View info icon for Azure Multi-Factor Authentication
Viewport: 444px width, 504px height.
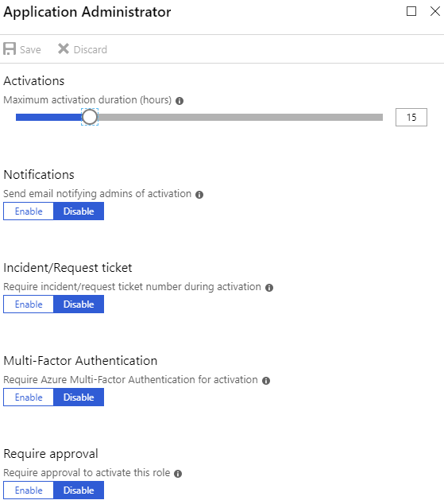[266, 381]
